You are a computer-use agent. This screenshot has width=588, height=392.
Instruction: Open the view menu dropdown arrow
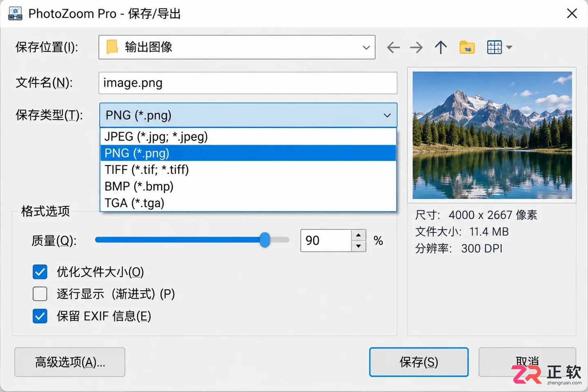pyautogui.click(x=509, y=47)
